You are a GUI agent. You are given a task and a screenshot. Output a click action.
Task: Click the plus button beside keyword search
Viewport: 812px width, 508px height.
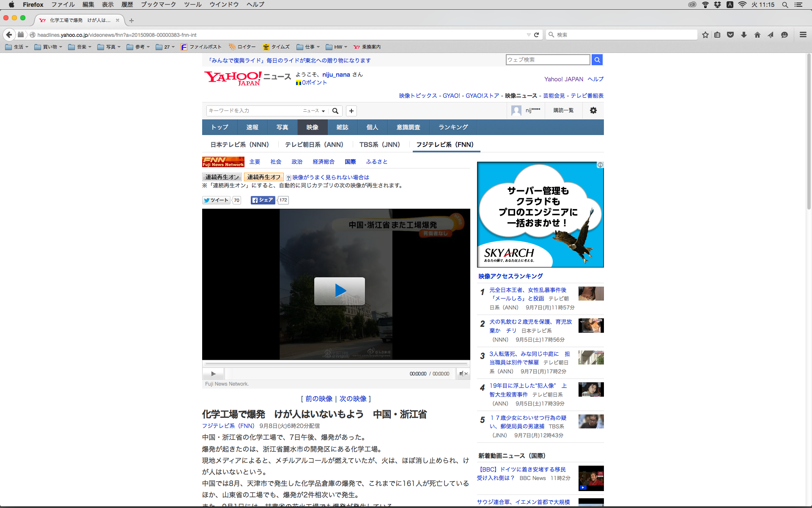pyautogui.click(x=351, y=111)
